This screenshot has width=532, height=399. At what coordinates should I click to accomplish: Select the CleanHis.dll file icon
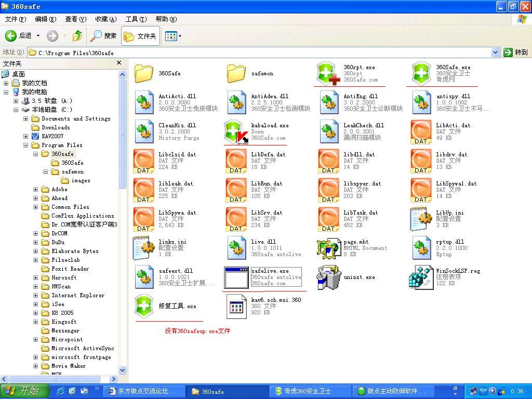coord(144,131)
